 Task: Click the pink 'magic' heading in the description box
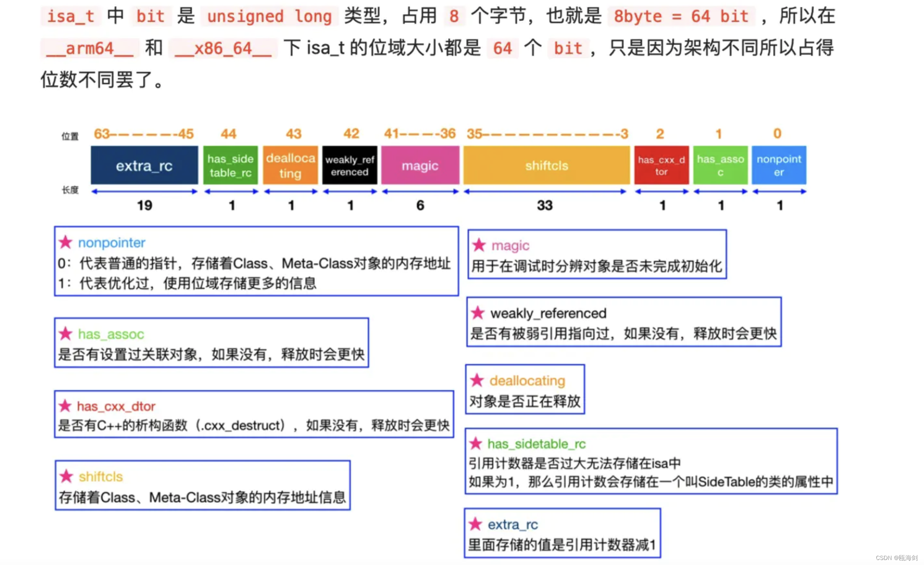pos(510,245)
